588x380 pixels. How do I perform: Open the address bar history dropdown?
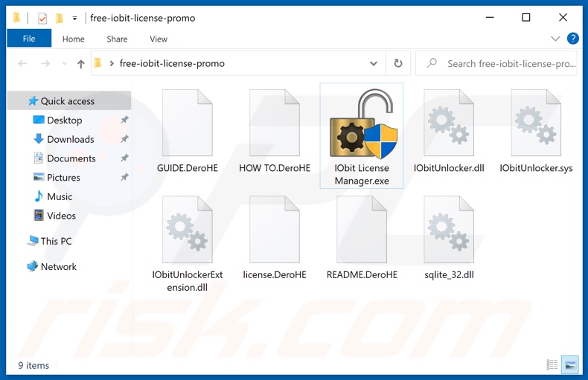[377, 64]
